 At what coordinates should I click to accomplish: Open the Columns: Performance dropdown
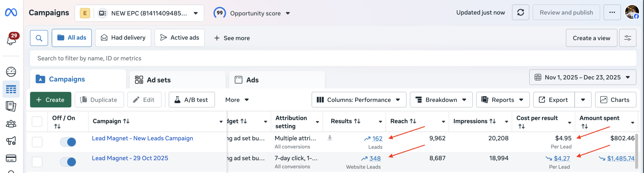(359, 100)
